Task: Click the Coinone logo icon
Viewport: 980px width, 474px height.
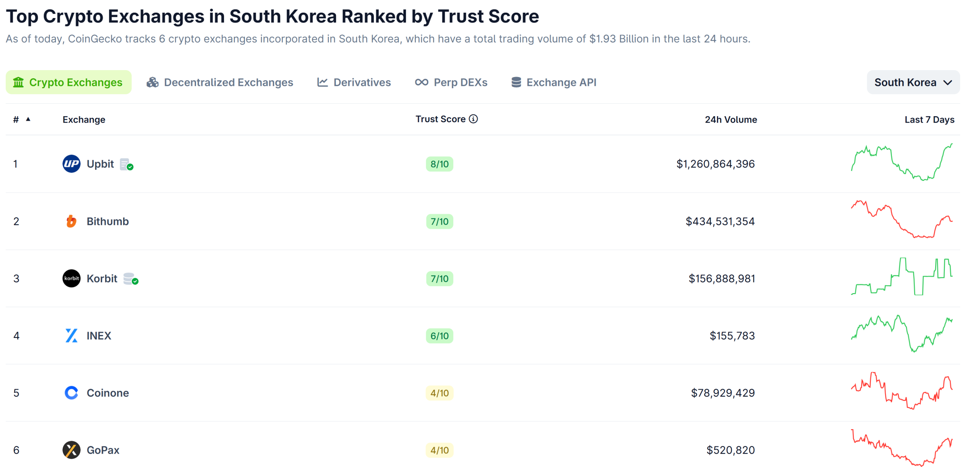Action: tap(71, 393)
